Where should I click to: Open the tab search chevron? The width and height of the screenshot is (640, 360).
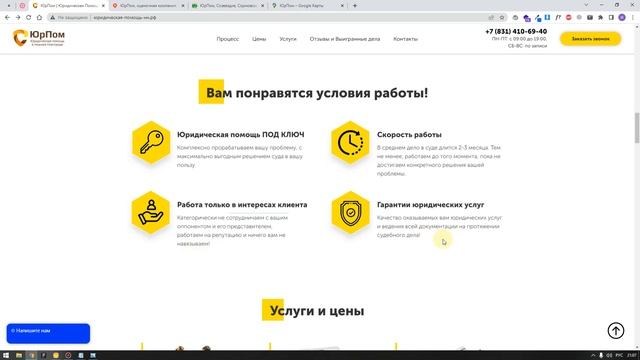click(x=586, y=5)
